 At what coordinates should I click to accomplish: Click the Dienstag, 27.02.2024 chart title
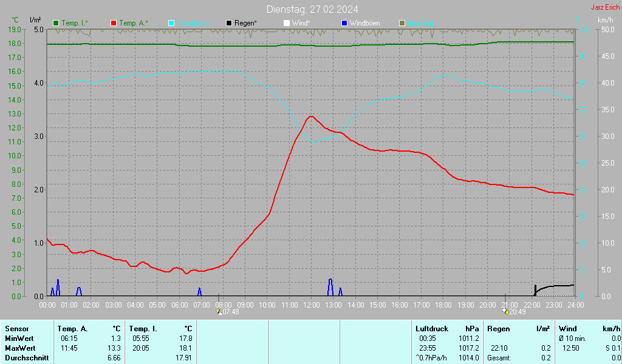tap(312, 9)
